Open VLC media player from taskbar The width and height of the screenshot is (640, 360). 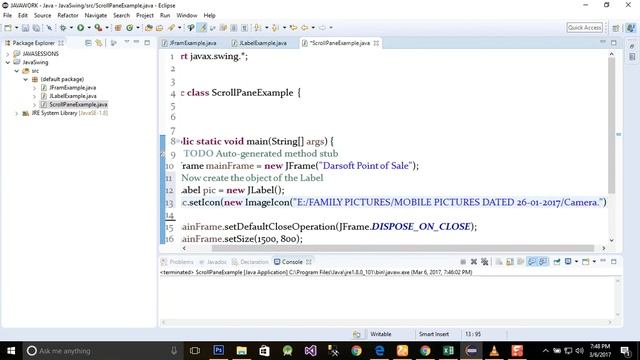pyautogui.click(x=494, y=351)
